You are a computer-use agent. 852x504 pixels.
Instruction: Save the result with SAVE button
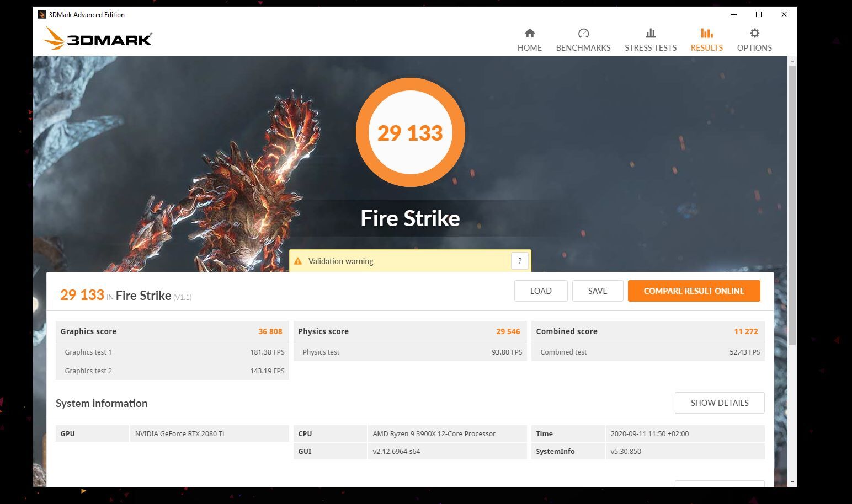pos(598,291)
